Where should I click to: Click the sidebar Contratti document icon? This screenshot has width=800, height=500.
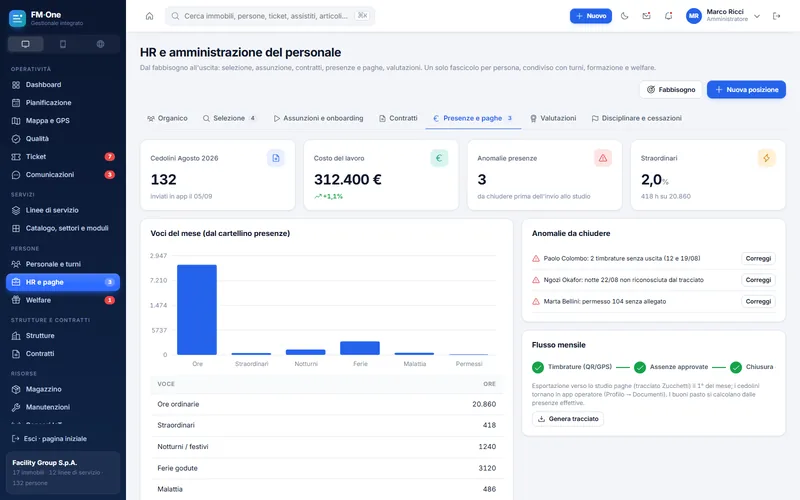pos(16,354)
